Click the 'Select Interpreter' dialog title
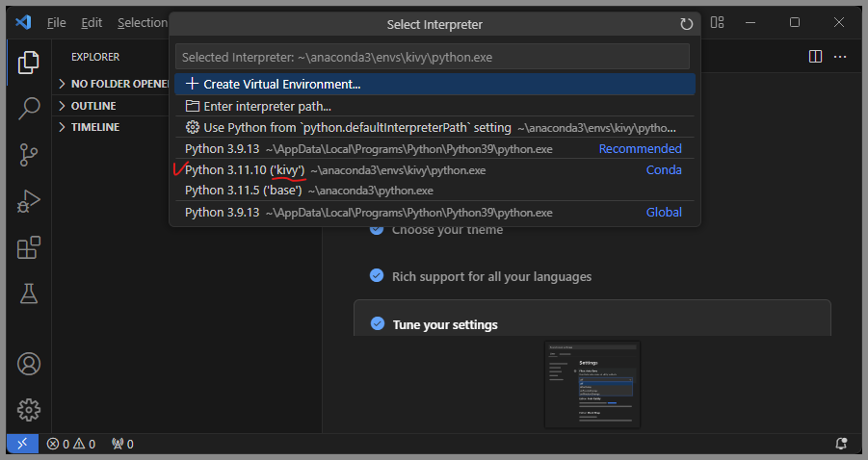This screenshot has height=460, width=868. click(x=434, y=24)
